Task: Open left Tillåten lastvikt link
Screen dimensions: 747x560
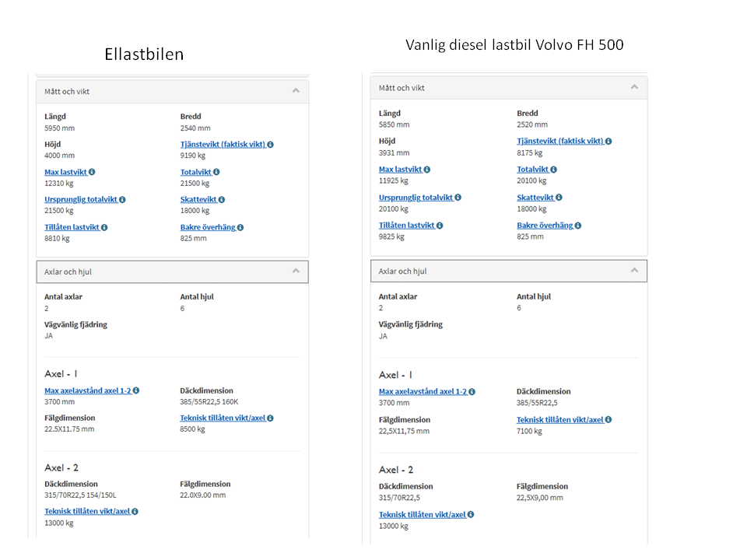Action: 72,228
